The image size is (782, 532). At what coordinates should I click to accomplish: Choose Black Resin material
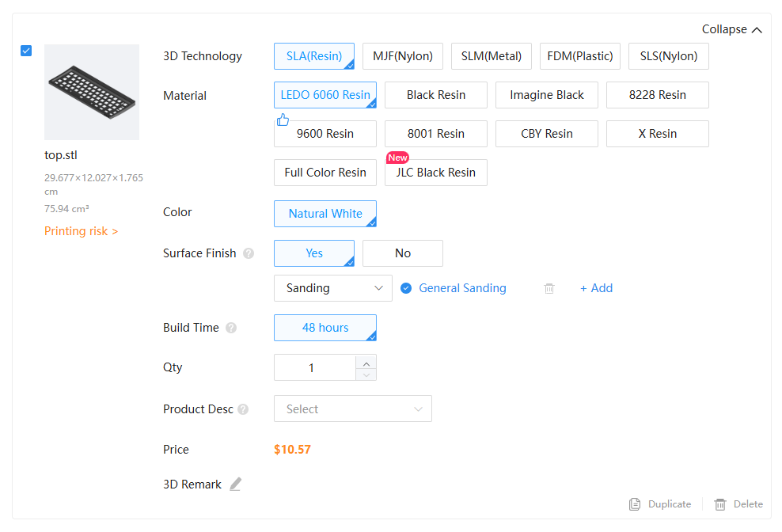[436, 95]
